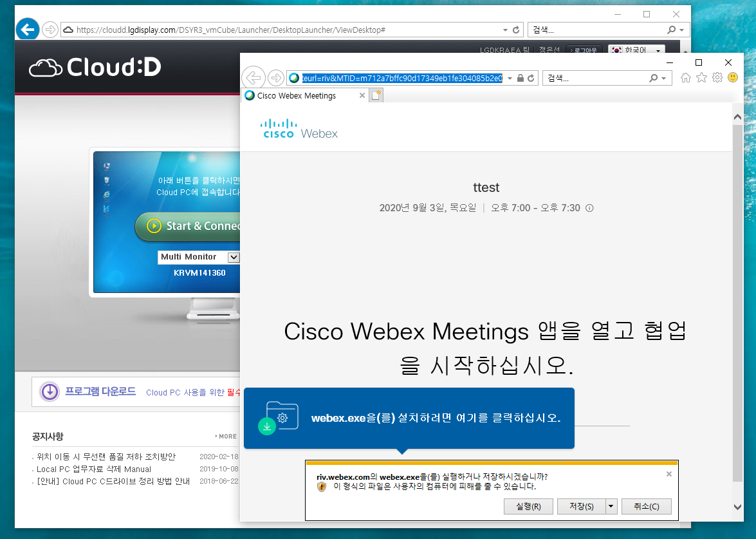Viewport: 756px width, 539px height.
Task: Click the webex.exe install banner
Action: [409, 418]
